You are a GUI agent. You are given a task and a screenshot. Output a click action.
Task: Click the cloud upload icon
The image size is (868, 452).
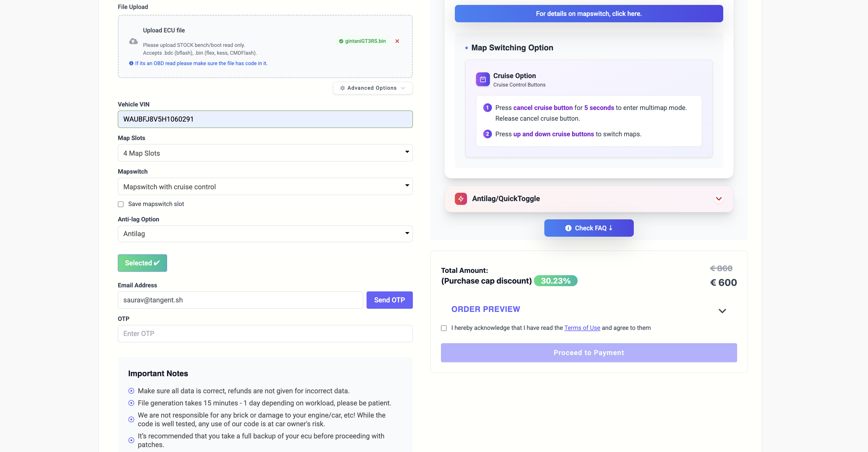coord(133,41)
